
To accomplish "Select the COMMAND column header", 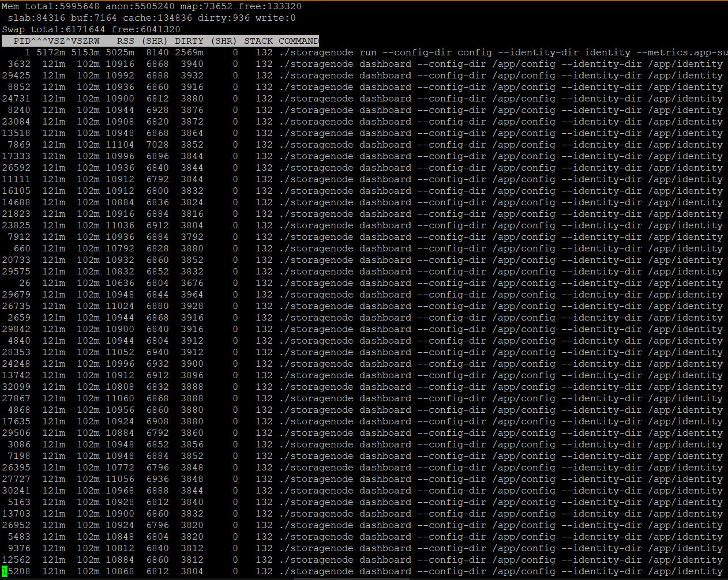I will [298, 41].
